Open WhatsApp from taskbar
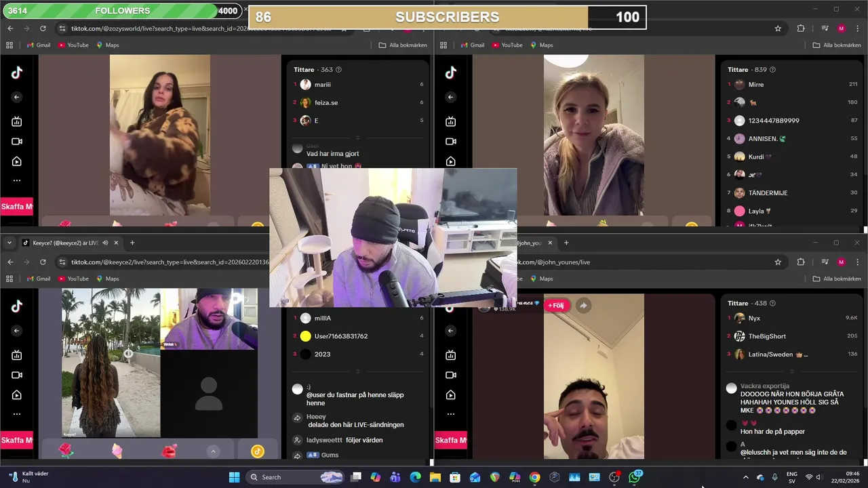 635,477
